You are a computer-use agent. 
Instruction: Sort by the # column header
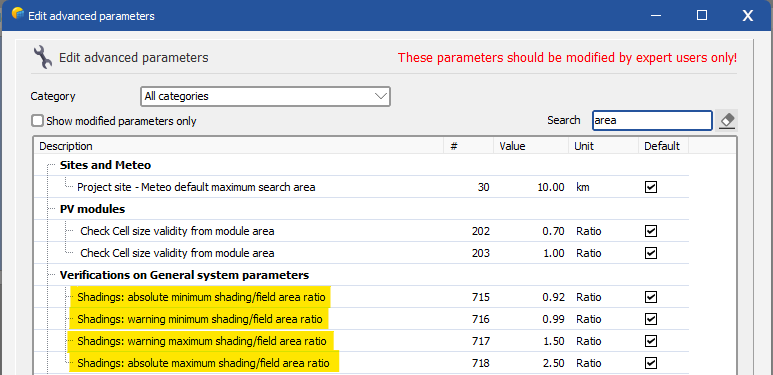(468, 146)
